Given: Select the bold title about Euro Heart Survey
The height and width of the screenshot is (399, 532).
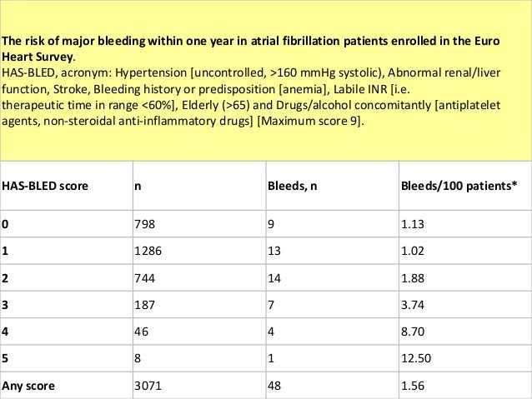Looking at the screenshot, I should [251, 49].
